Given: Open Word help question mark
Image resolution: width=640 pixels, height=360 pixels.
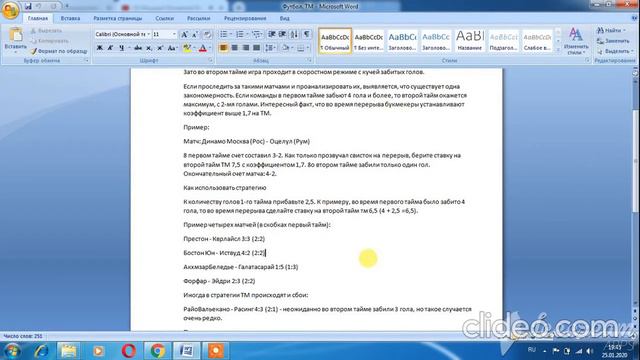Looking at the screenshot, I should point(634,18).
